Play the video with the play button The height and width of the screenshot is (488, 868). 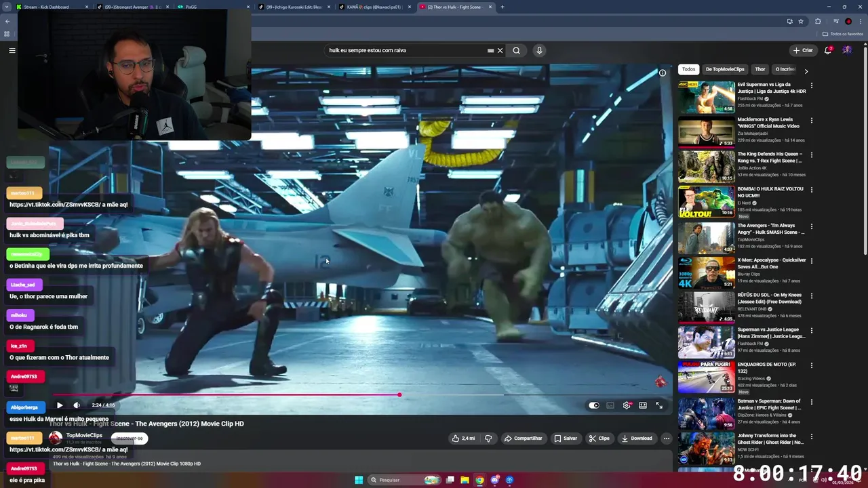coord(60,405)
